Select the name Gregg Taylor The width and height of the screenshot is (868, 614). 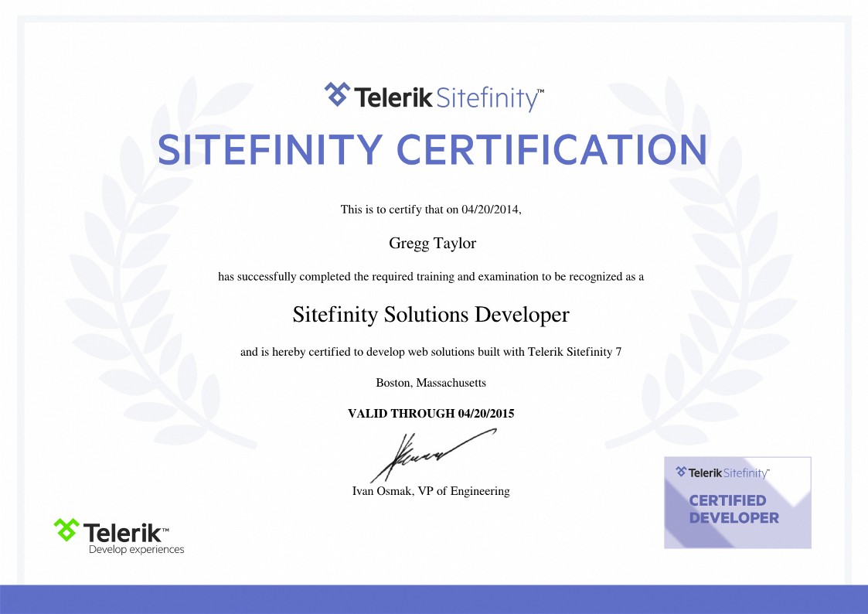(x=432, y=243)
